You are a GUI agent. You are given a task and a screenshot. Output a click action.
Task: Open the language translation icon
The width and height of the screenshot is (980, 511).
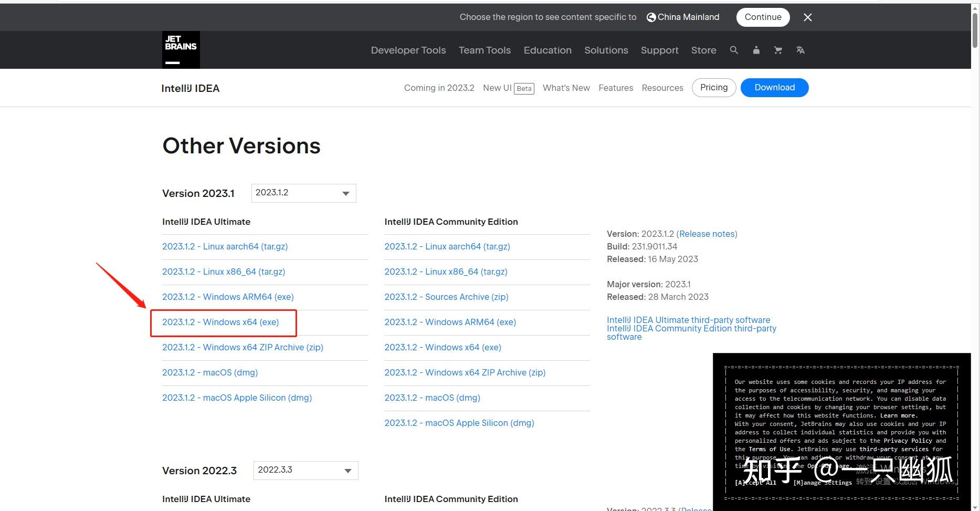click(800, 50)
